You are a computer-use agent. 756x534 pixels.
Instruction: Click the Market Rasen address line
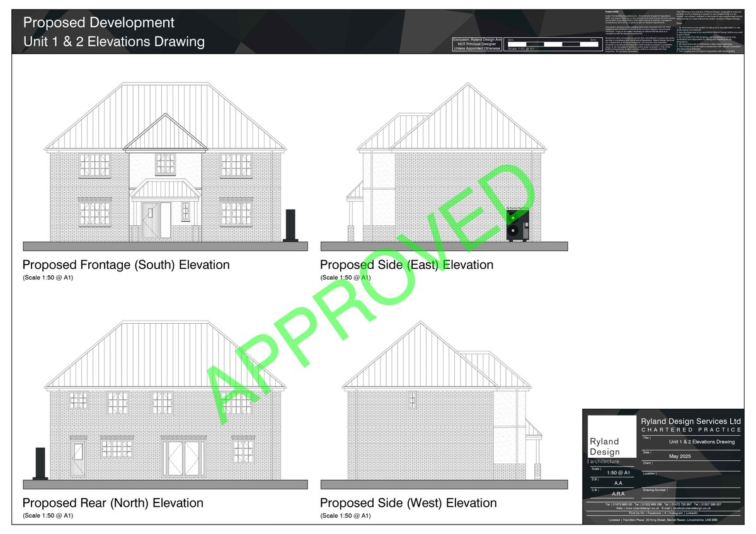click(x=663, y=520)
